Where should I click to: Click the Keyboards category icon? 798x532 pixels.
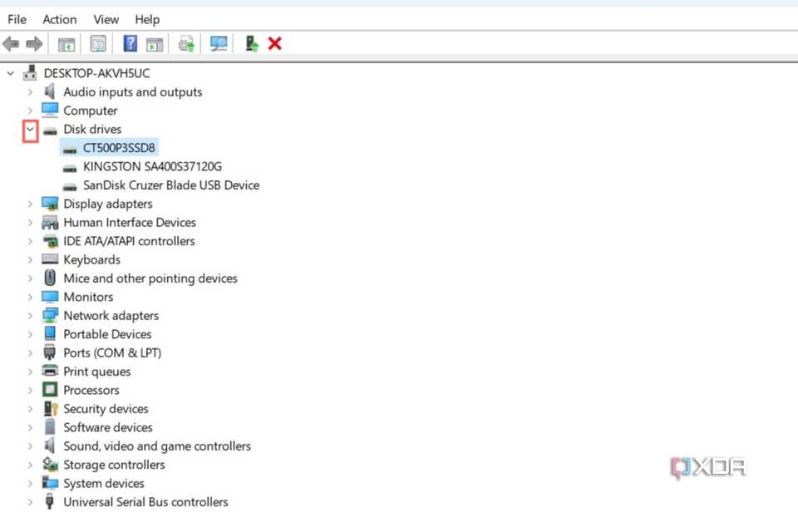[50, 259]
